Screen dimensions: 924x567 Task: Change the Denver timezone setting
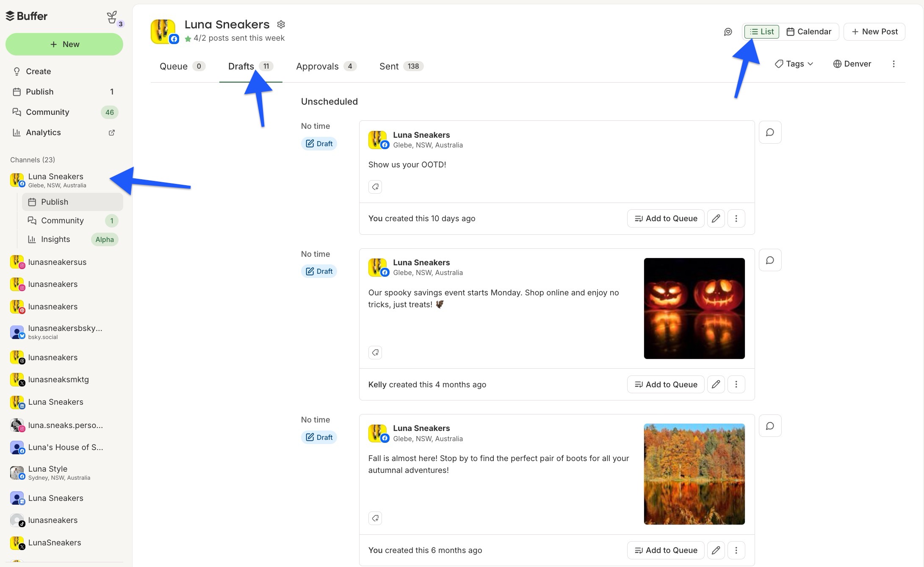852,64
